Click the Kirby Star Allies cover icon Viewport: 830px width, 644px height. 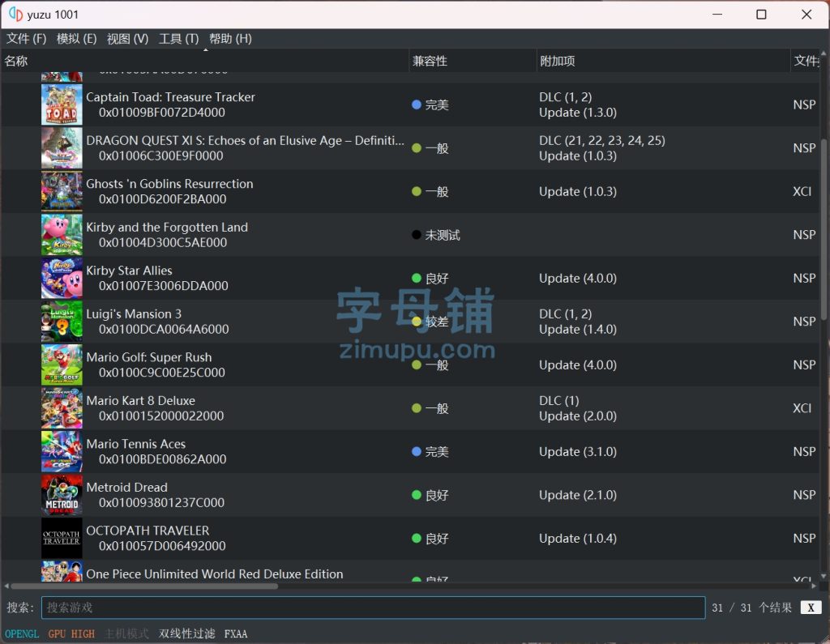[62, 278]
